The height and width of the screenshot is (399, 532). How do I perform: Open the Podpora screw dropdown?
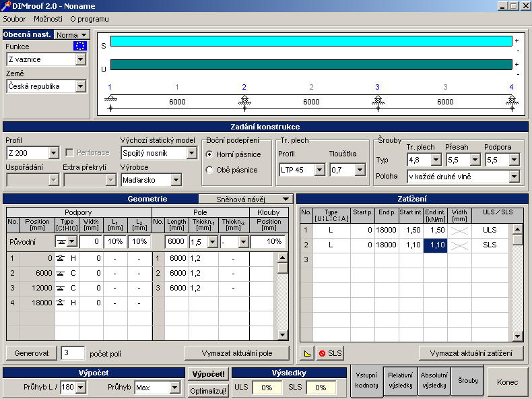(x=514, y=160)
